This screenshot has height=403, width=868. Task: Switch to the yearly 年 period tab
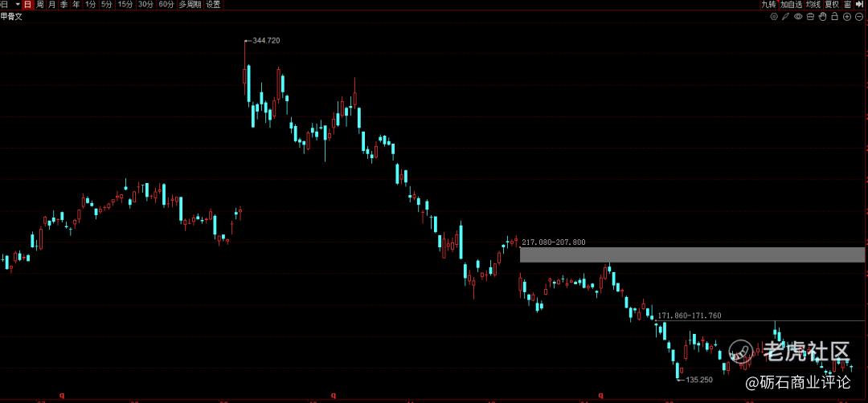click(x=76, y=5)
